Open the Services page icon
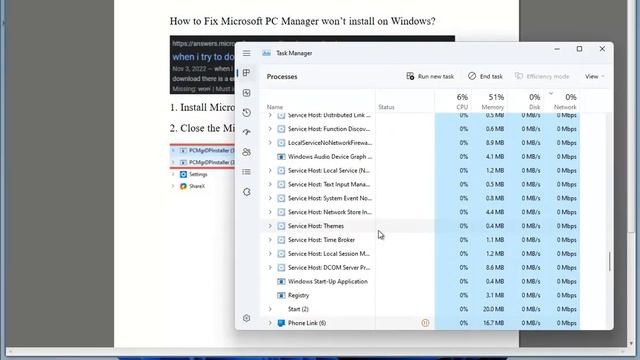 point(247,191)
